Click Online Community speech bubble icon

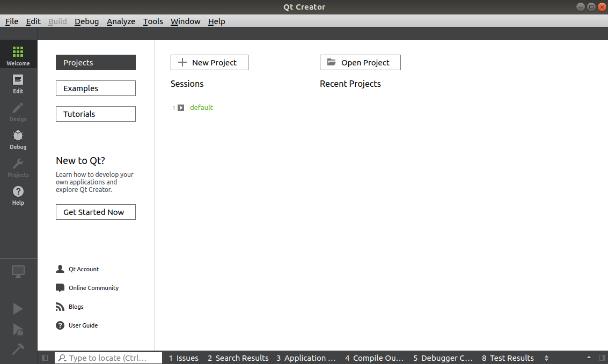click(x=60, y=288)
